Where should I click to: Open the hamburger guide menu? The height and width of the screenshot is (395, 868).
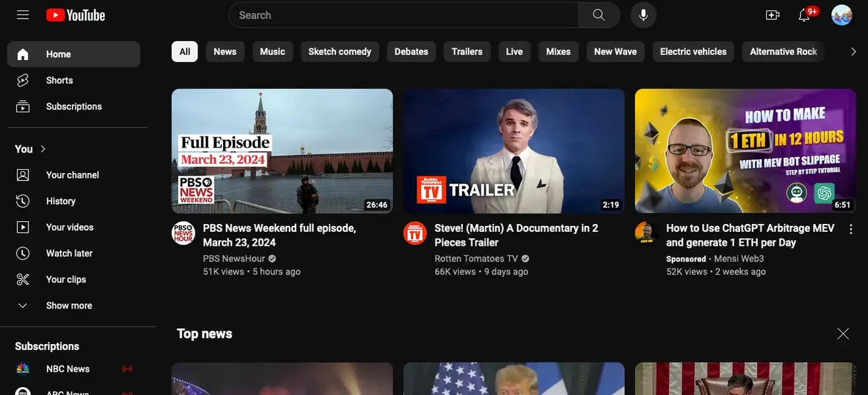coord(23,15)
